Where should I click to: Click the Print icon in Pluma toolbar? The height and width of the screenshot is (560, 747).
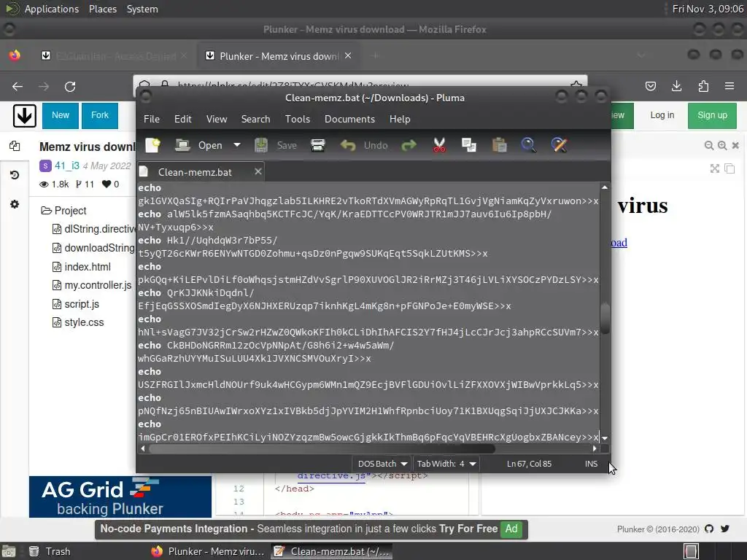pyautogui.click(x=318, y=145)
